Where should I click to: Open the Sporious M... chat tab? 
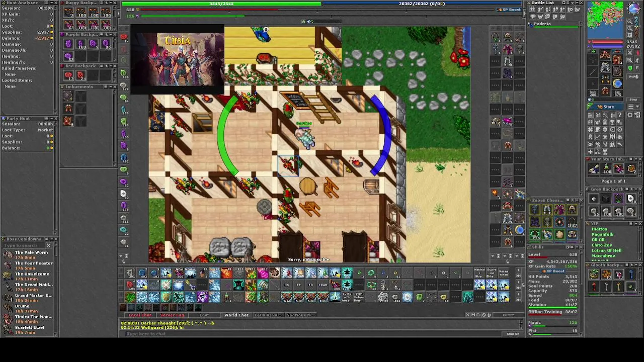301,315
